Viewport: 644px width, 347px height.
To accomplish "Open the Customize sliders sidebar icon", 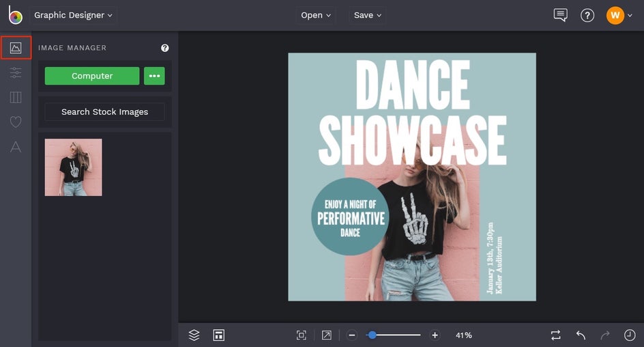I will [16, 72].
